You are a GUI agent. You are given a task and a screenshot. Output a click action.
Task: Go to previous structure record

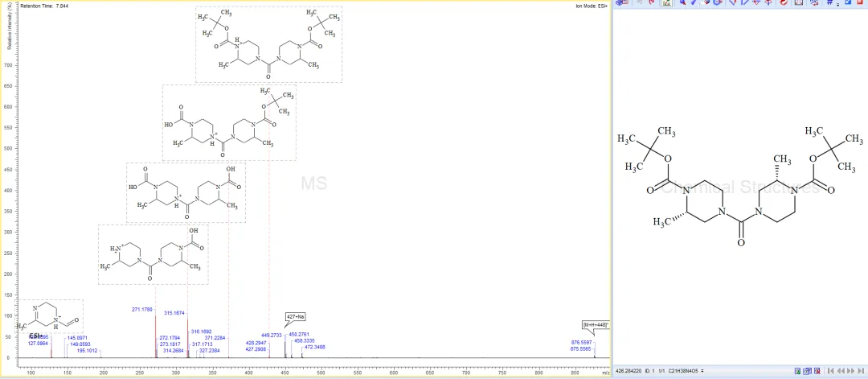pyautogui.click(x=841, y=371)
